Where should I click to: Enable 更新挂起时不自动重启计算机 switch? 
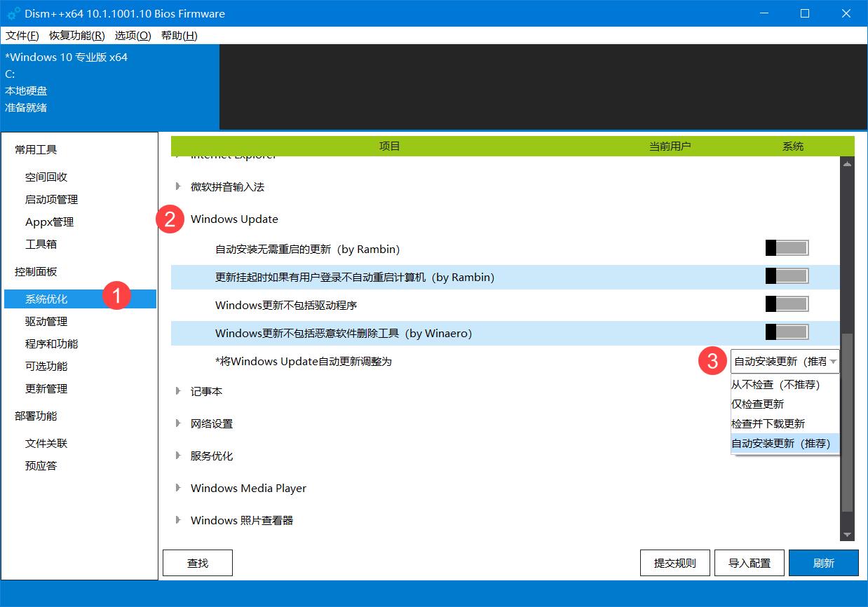point(787,276)
